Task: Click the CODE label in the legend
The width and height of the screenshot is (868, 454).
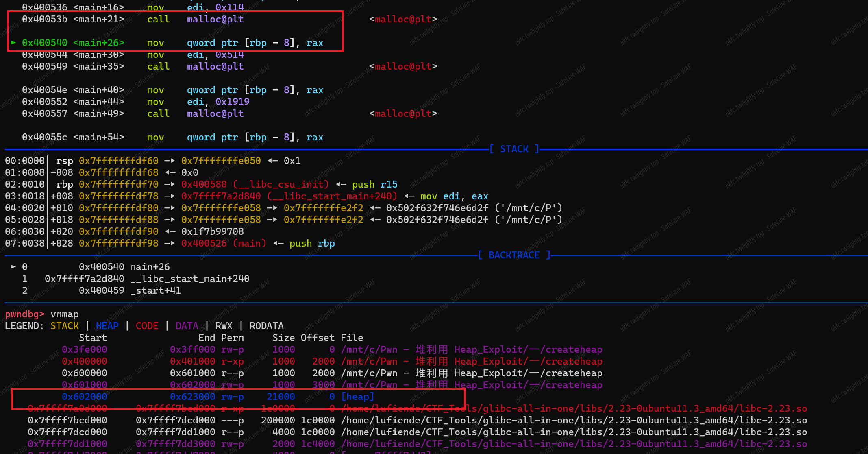Action: (x=147, y=326)
